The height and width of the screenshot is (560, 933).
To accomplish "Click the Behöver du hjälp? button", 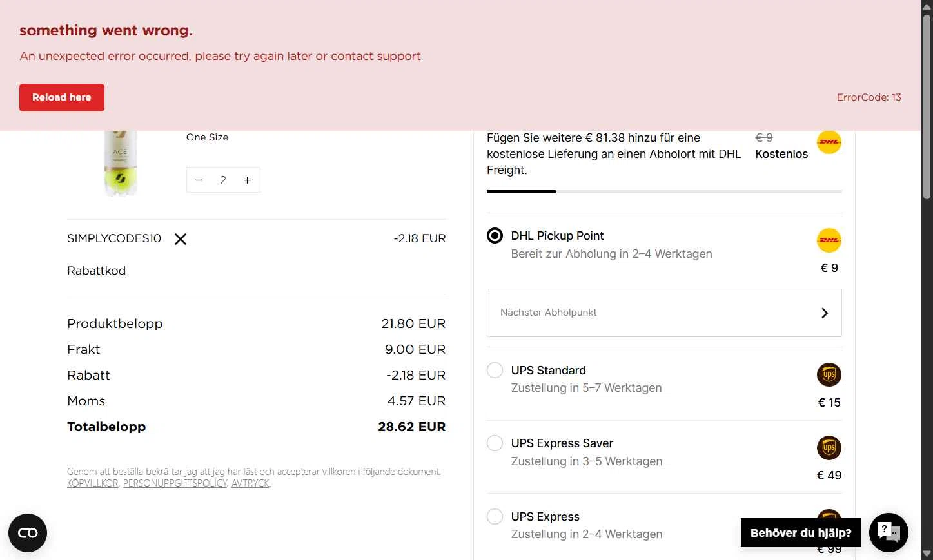I will point(801,533).
